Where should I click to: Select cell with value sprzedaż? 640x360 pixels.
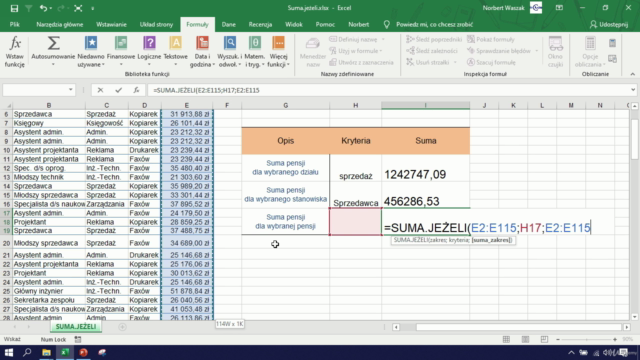pos(356,168)
